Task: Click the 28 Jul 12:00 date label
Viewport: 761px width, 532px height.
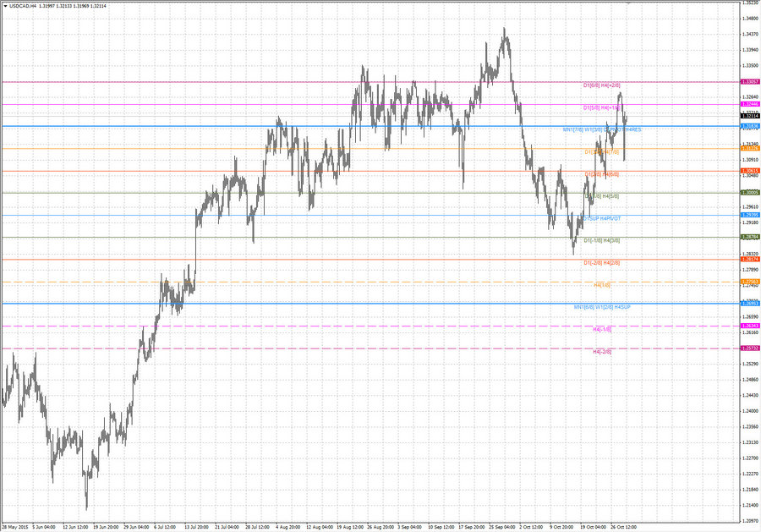Action: tap(257, 527)
